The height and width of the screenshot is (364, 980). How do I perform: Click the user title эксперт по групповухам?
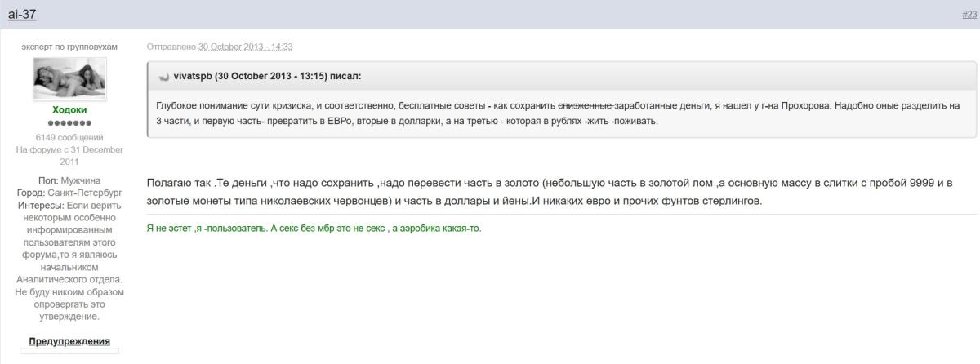(x=69, y=47)
